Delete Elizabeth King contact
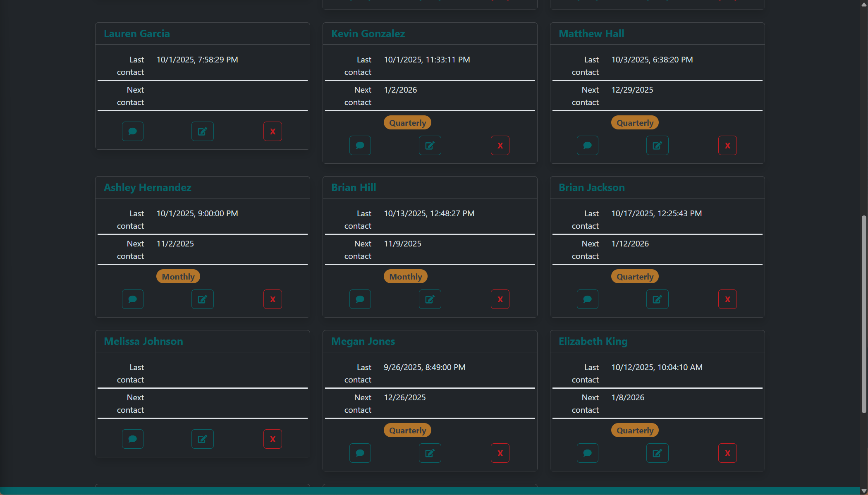 point(727,453)
